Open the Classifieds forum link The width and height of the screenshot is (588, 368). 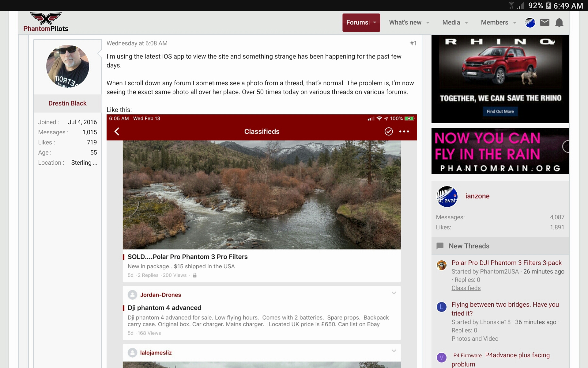pos(466,288)
